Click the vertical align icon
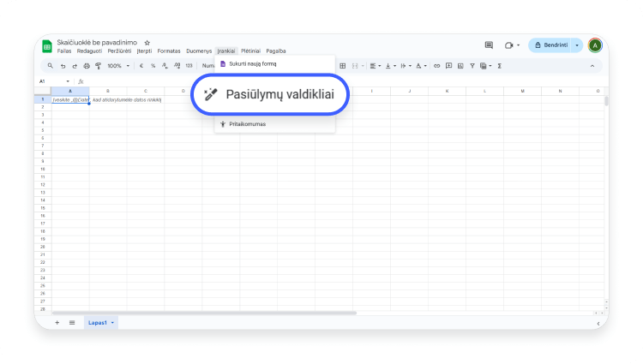The width and height of the screenshot is (643, 364). [388, 66]
